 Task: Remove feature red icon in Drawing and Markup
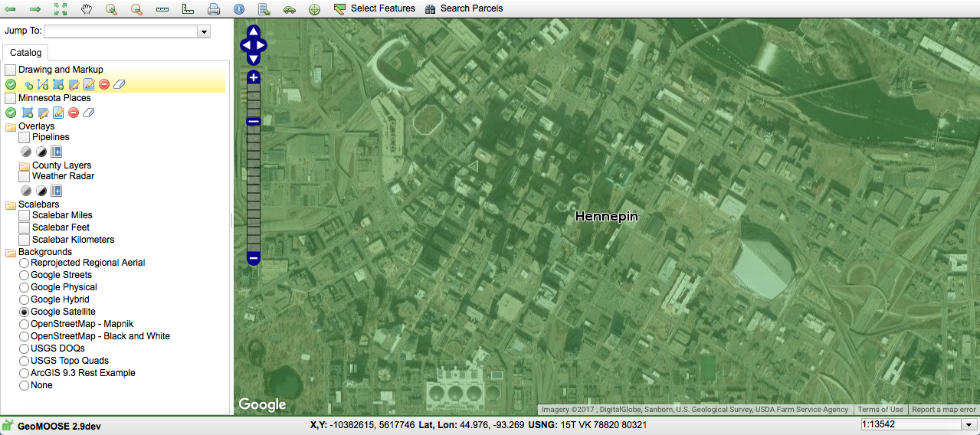[104, 84]
